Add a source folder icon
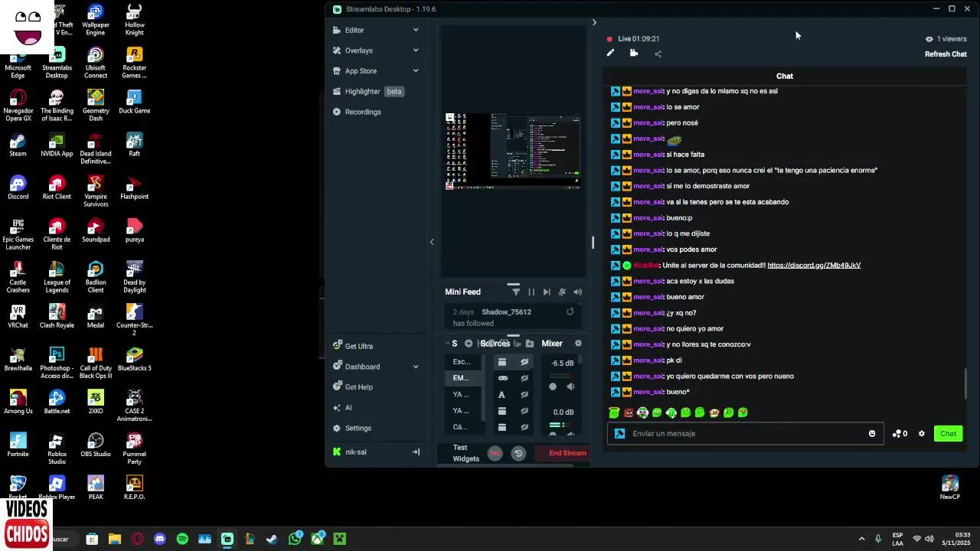The height and width of the screenshot is (551, 980). click(x=529, y=344)
